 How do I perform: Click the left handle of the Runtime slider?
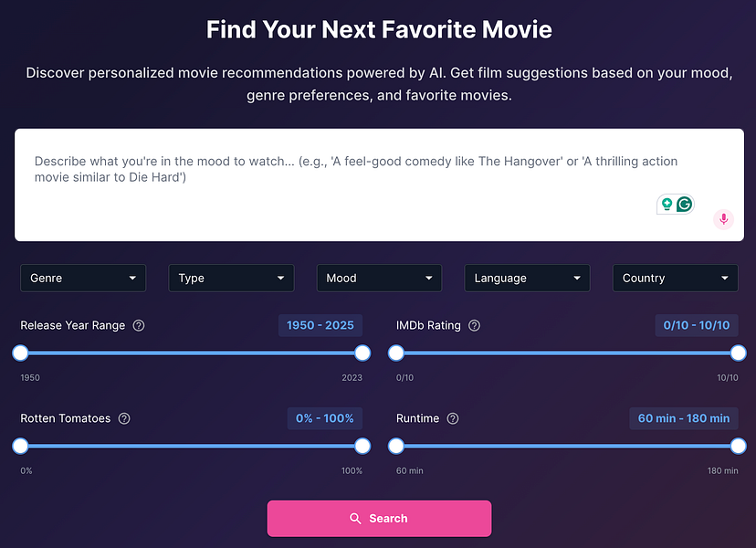[395, 446]
